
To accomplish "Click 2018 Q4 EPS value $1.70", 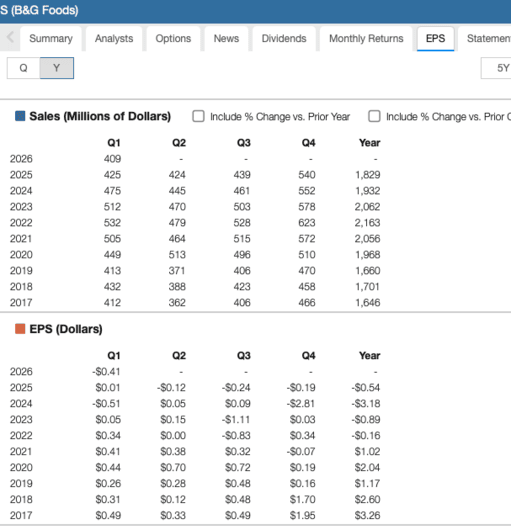I will click(302, 499).
